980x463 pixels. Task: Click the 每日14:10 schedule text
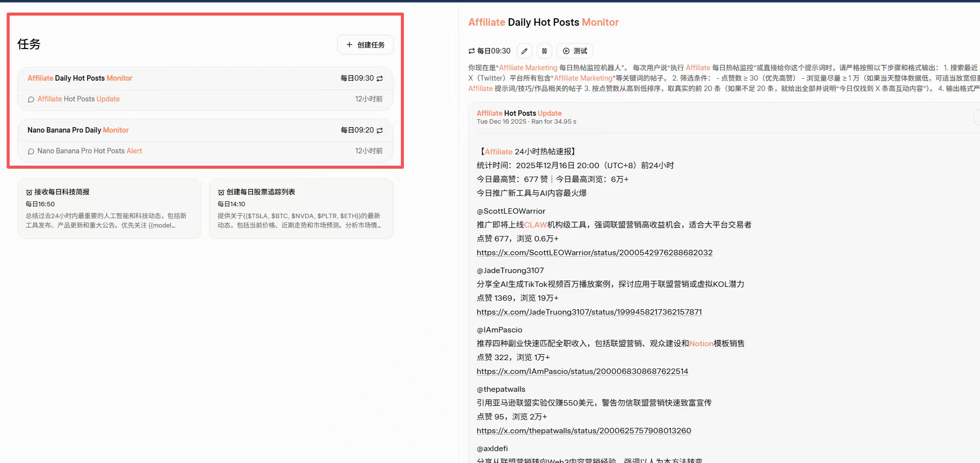coord(231,204)
